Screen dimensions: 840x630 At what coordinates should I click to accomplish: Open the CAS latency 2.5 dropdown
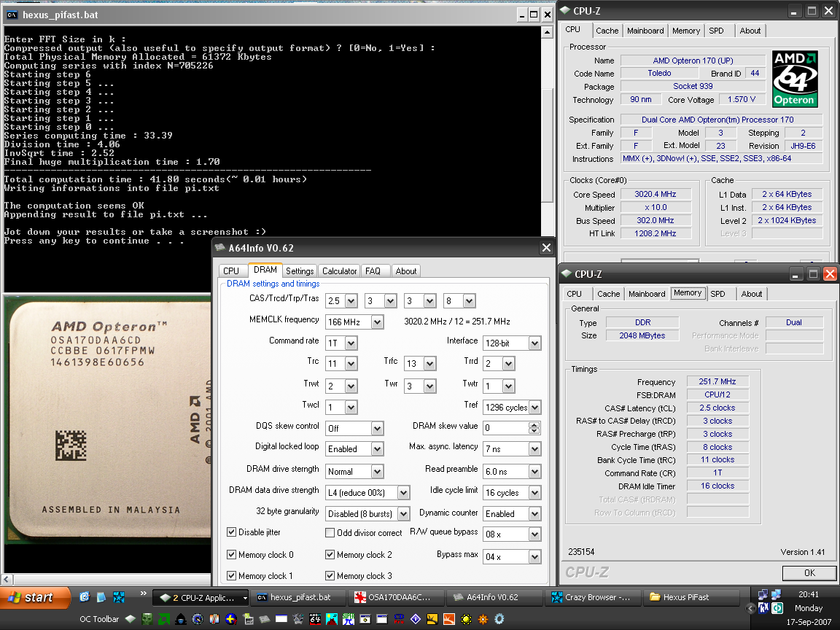[351, 301]
